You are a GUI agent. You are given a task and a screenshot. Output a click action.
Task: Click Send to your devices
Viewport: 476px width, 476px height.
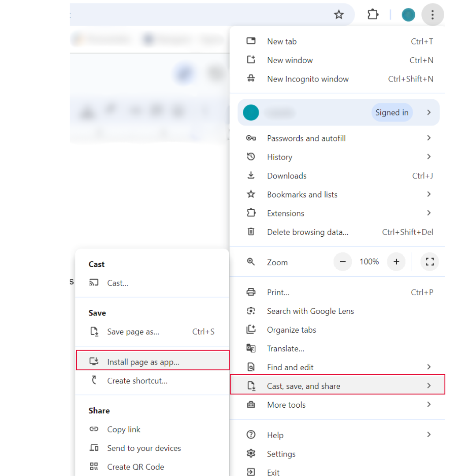click(144, 448)
